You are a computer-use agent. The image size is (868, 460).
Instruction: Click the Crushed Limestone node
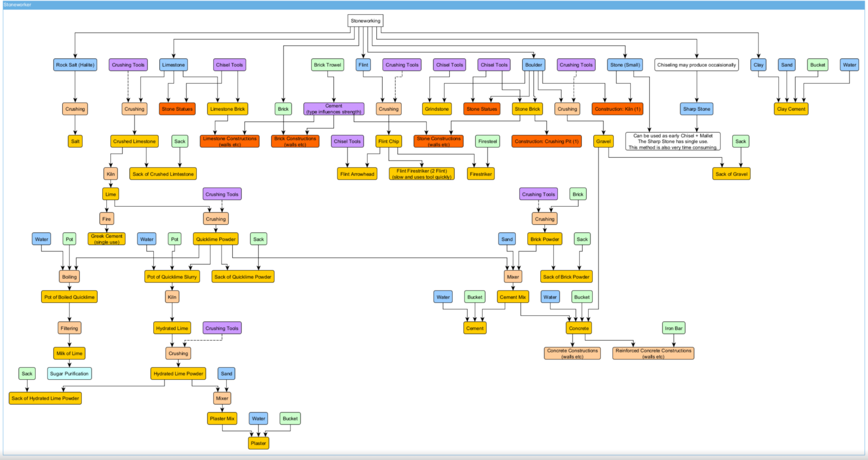click(134, 141)
